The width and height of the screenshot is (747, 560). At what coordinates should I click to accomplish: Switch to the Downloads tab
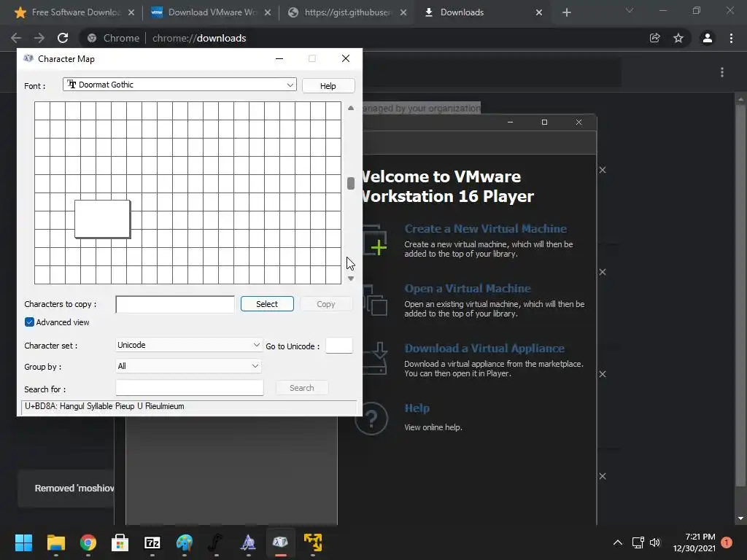click(x=481, y=12)
